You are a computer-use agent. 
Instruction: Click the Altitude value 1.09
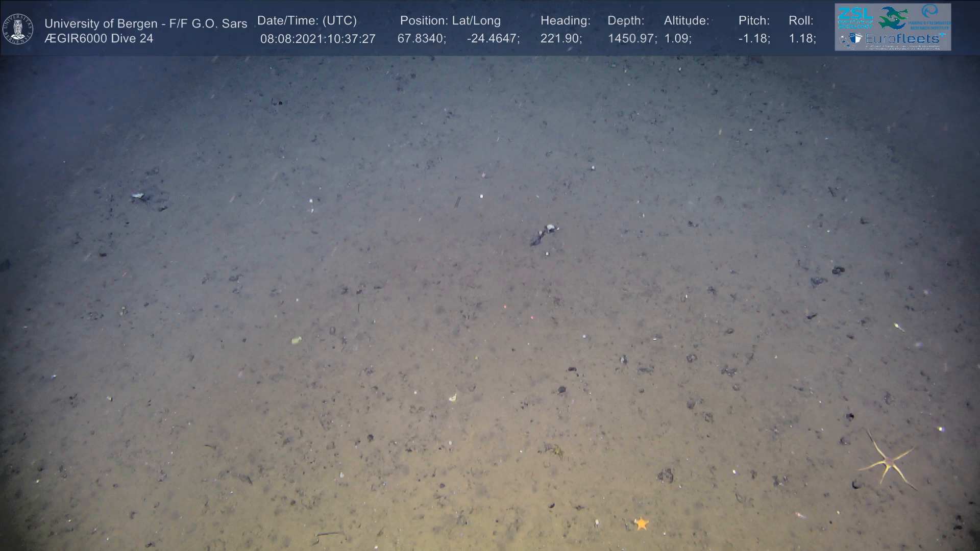pos(677,39)
